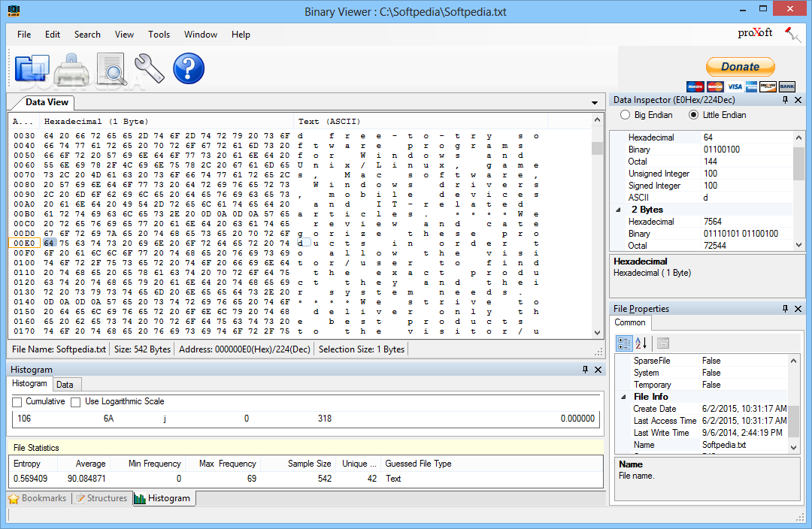
Task: Click the Selection Size status entry
Action: 362,349
